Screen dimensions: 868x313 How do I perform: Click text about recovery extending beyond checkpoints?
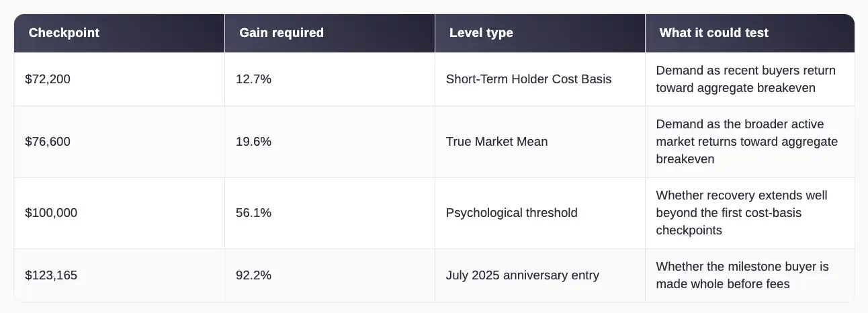tap(742, 213)
